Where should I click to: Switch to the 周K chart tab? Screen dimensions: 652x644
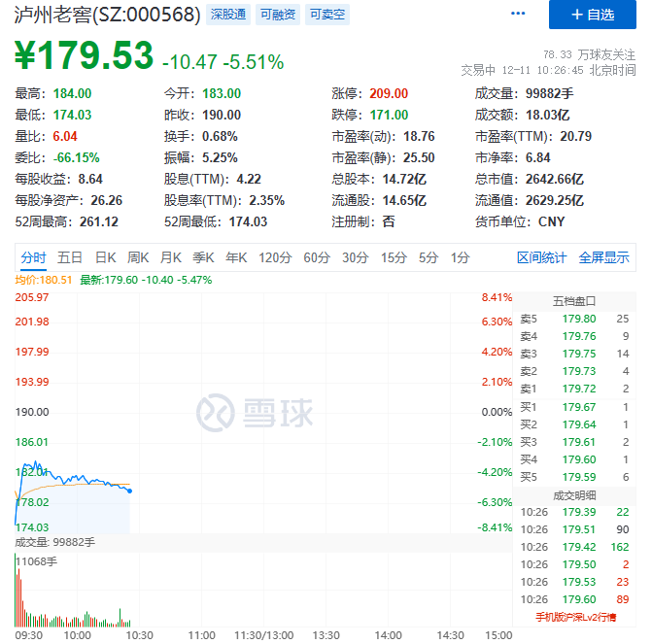138,257
